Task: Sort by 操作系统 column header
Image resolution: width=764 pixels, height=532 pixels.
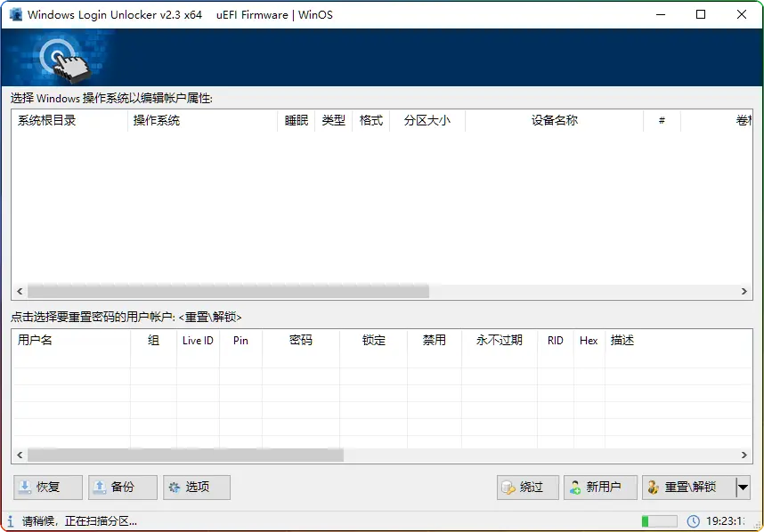Action: click(203, 120)
